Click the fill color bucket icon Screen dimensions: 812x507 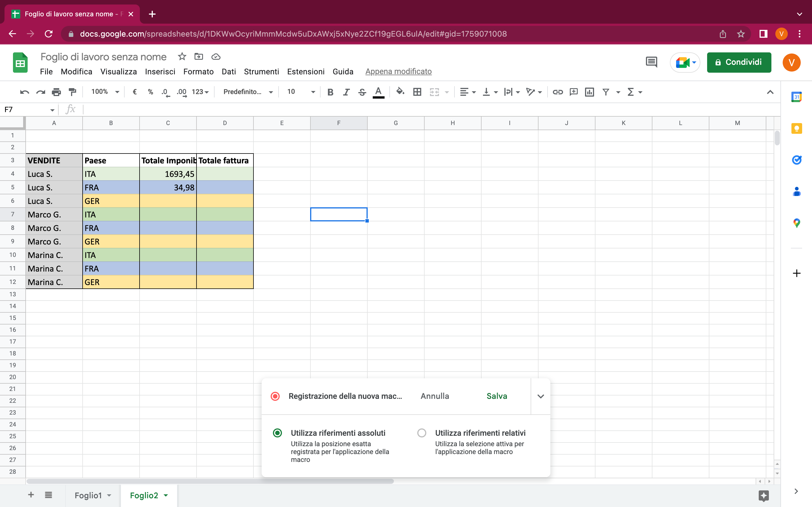(x=400, y=92)
